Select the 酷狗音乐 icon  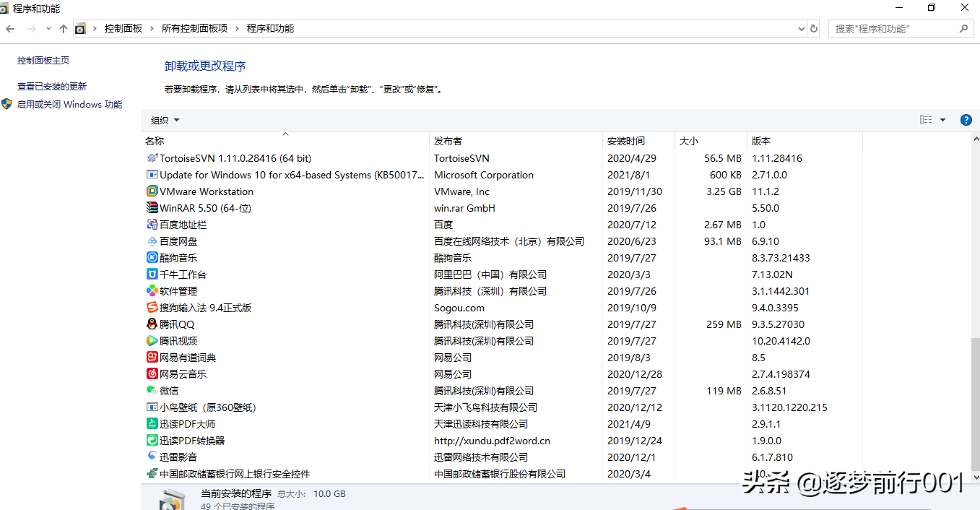pos(152,258)
